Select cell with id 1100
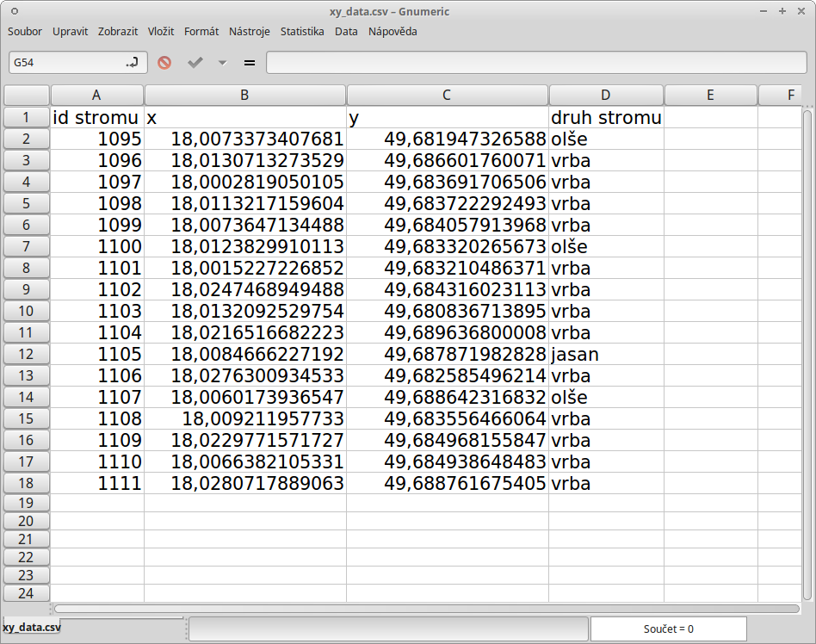Image resolution: width=816 pixels, height=644 pixels. [x=96, y=246]
